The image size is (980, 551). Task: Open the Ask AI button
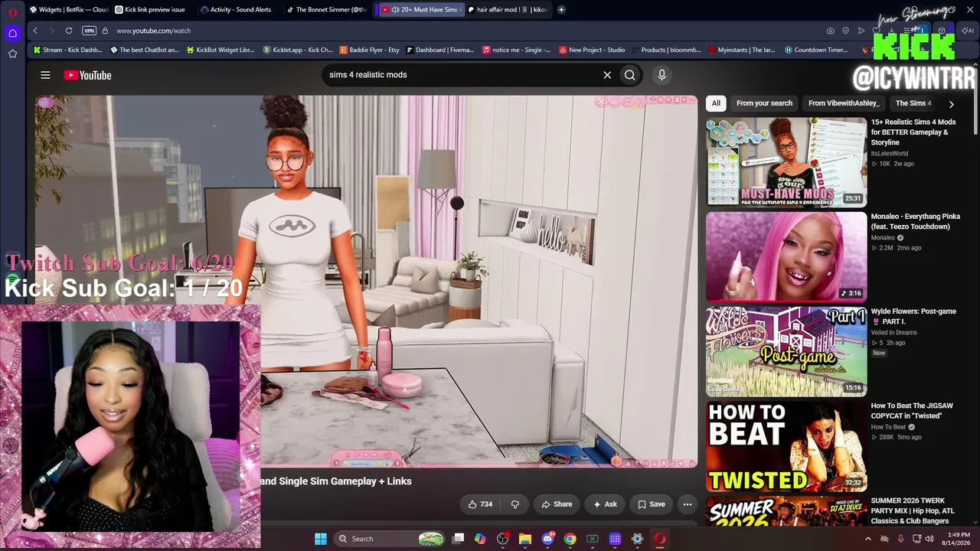(x=605, y=504)
